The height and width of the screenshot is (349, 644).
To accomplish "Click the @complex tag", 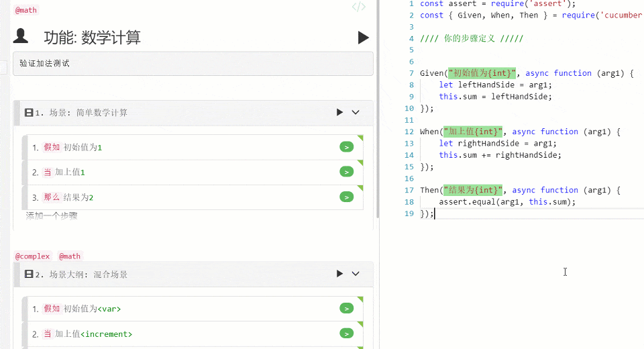I will coord(33,256).
